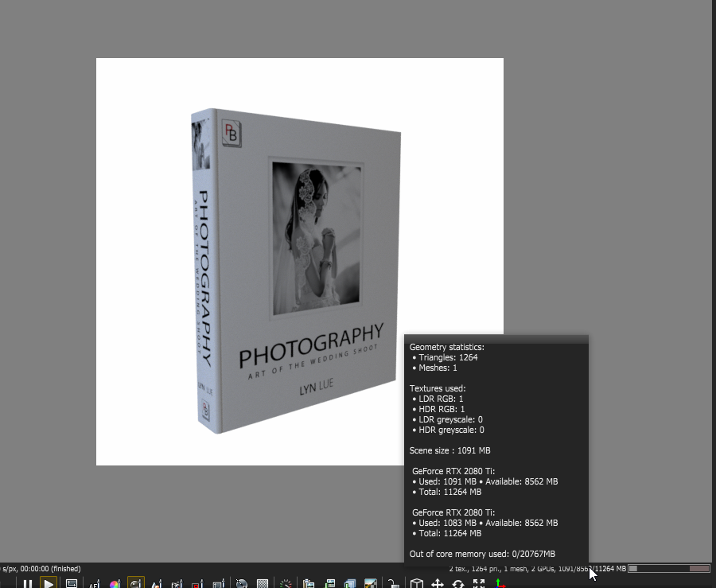Select the object picker tool
This screenshot has height=588, width=716.
[x=157, y=584]
